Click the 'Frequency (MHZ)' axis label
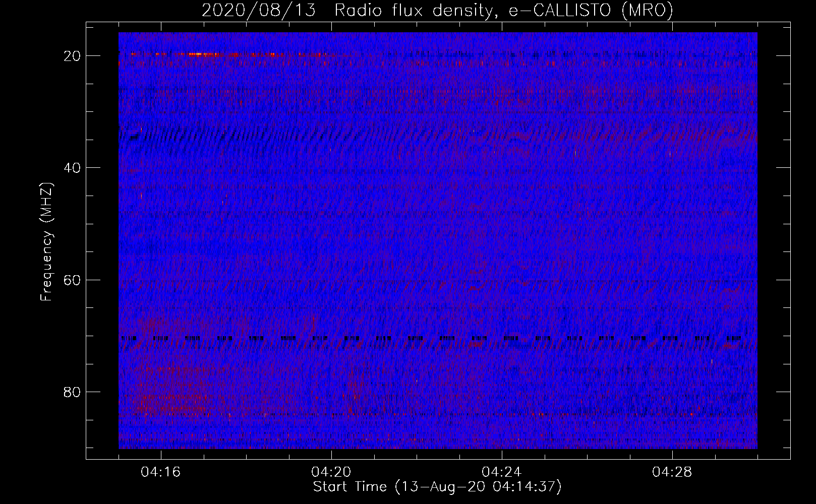The height and width of the screenshot is (504, 816). tap(46, 242)
